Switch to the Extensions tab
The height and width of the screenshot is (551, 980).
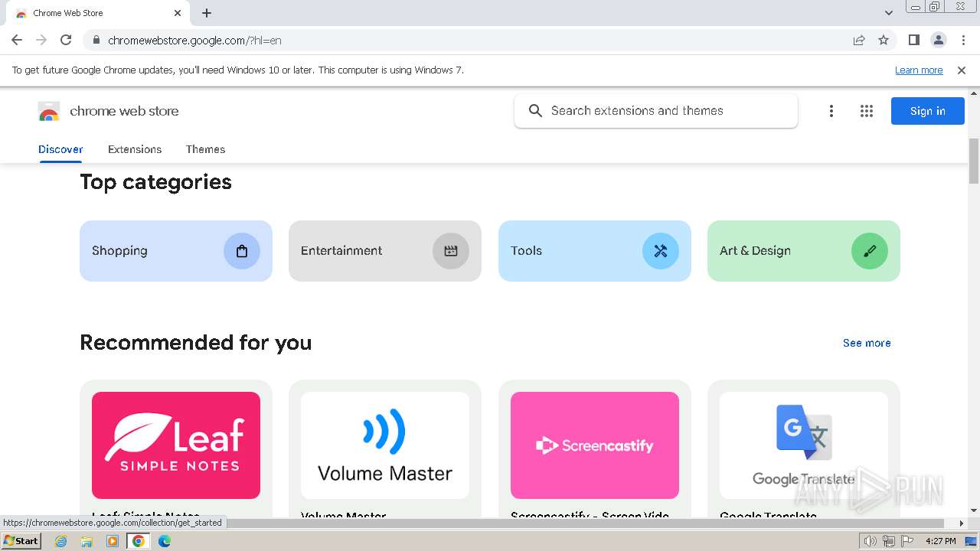[135, 149]
